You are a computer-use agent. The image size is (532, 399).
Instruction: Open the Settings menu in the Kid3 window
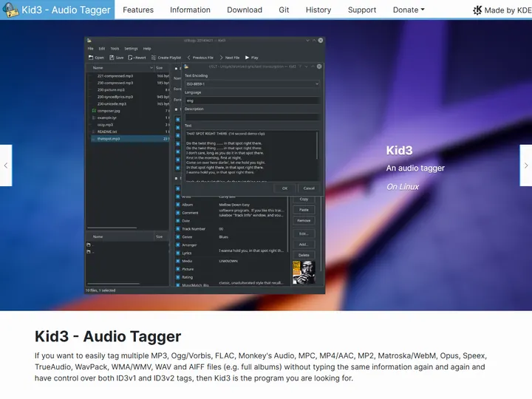click(x=131, y=49)
